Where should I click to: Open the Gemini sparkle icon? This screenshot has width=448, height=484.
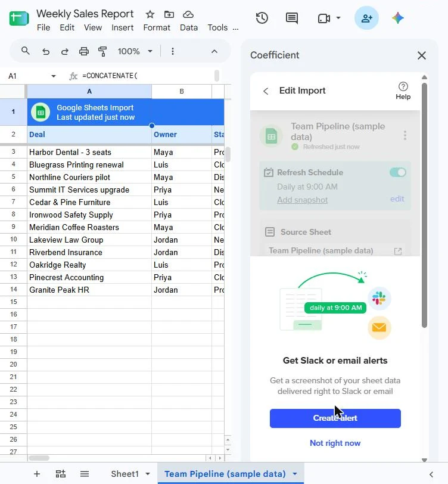398,18
